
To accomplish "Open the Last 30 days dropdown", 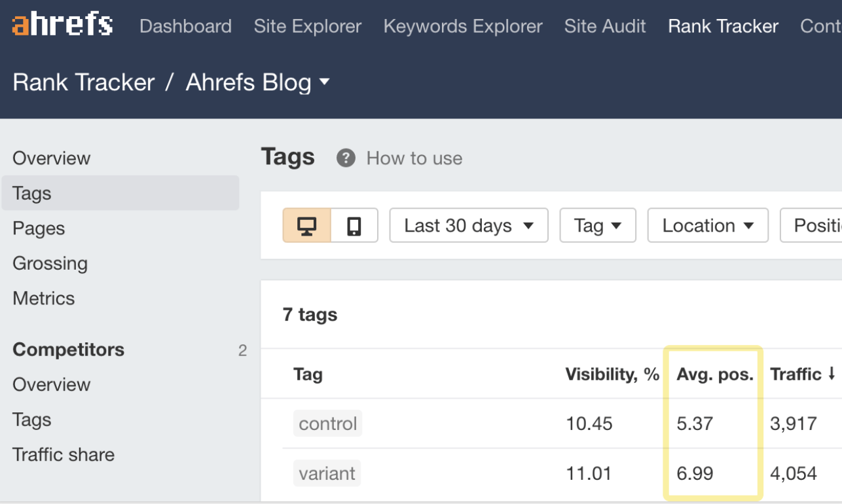I will coord(469,226).
